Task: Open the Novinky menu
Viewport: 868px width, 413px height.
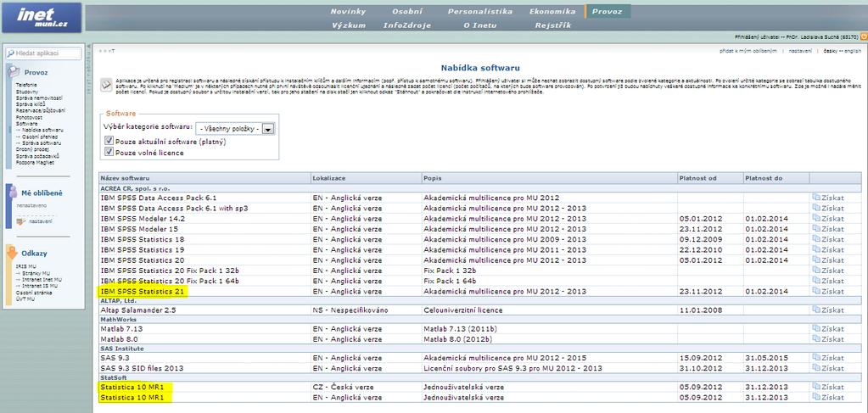Action: pyautogui.click(x=348, y=11)
